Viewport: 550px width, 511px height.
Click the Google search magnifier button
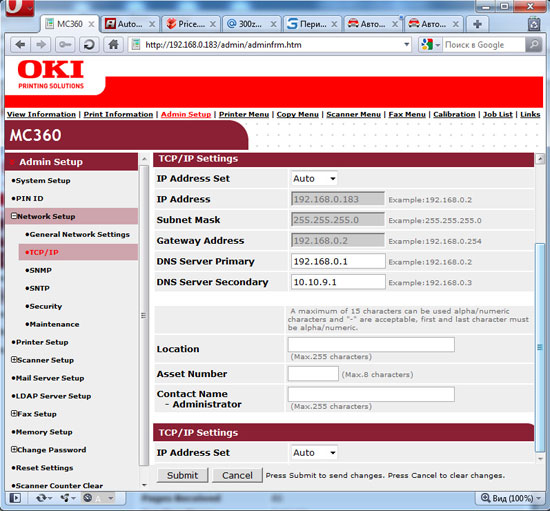pyautogui.click(x=534, y=45)
